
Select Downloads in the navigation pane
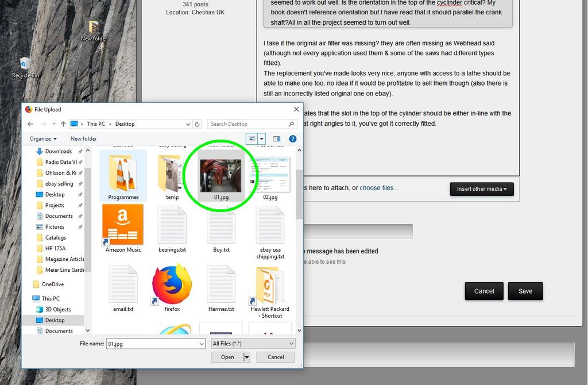pos(58,151)
